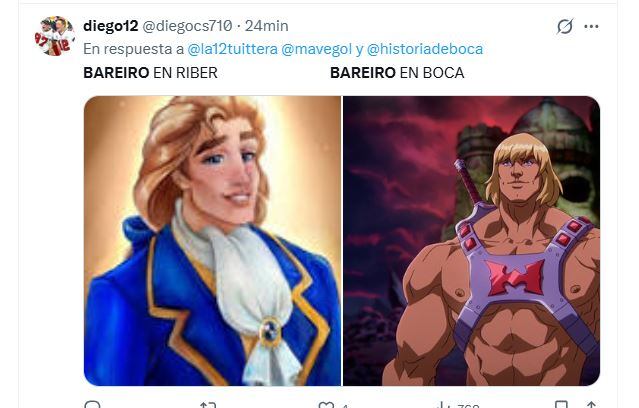
Task: Visit the @historiadeboca mention
Action: (x=425, y=49)
